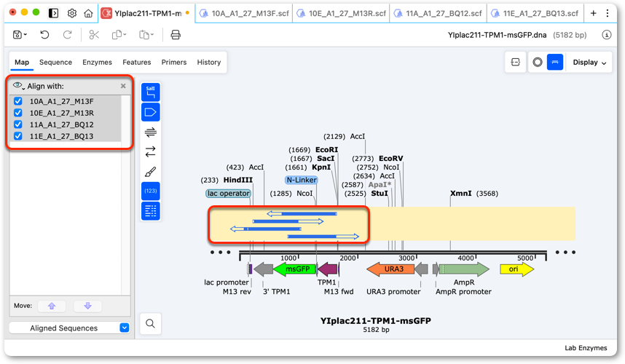Redo the last action

tap(67, 35)
